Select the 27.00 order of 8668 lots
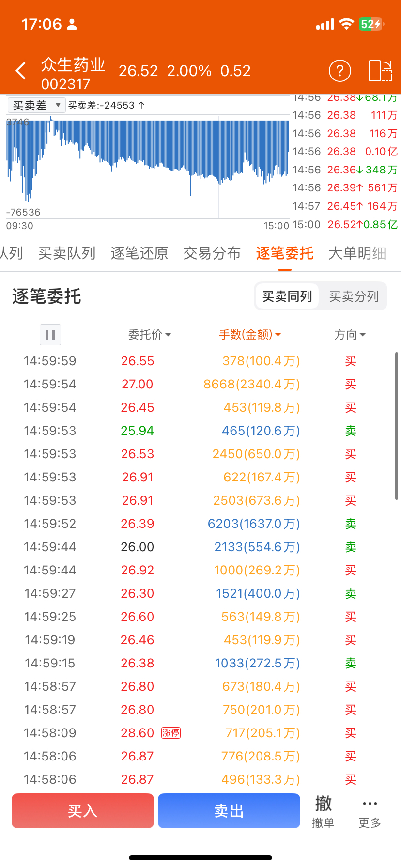 tap(200, 384)
